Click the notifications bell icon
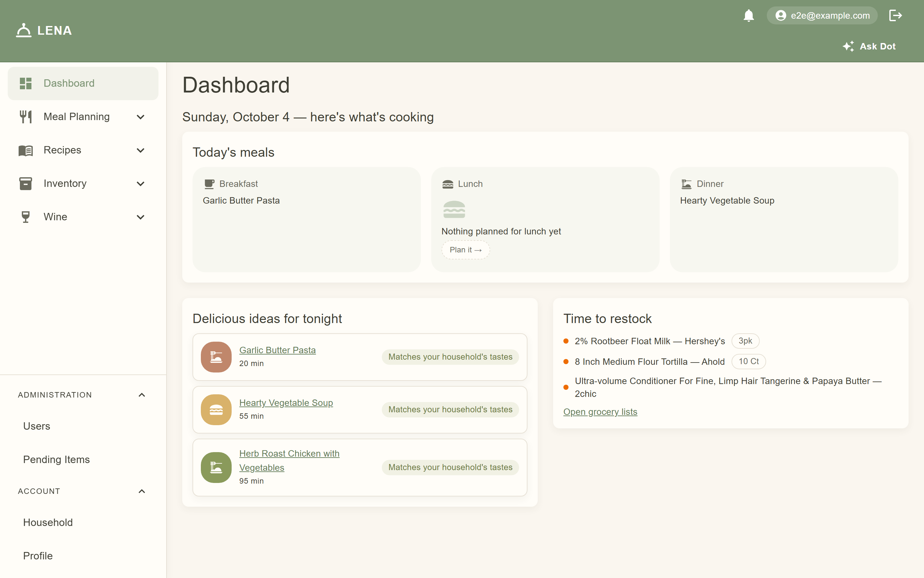 749,15
